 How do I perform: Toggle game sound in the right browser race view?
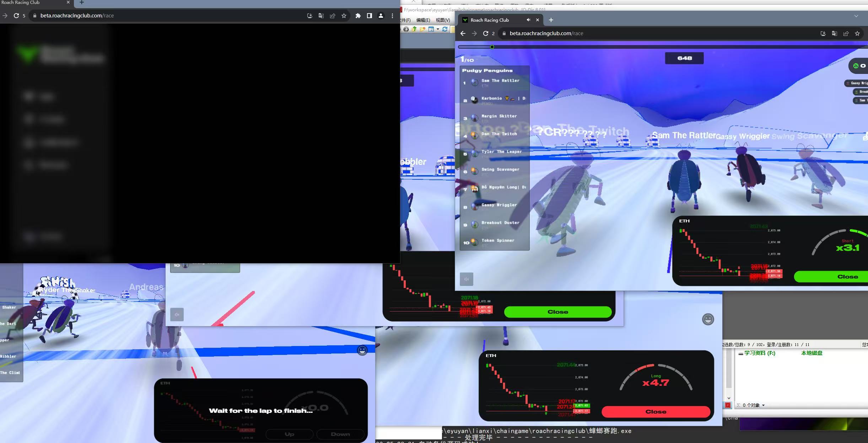click(467, 279)
